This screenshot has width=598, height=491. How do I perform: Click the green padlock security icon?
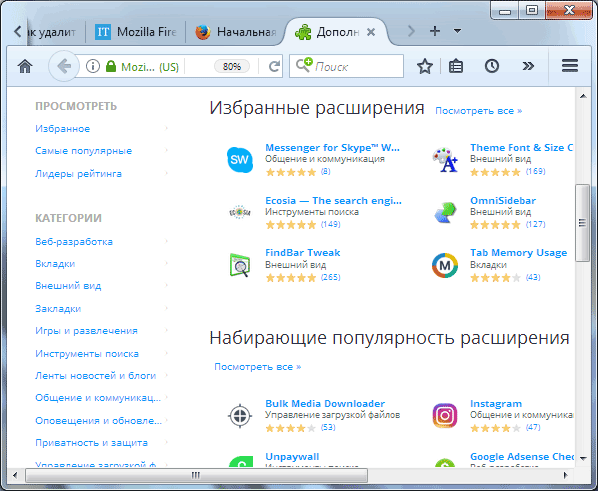coord(111,66)
